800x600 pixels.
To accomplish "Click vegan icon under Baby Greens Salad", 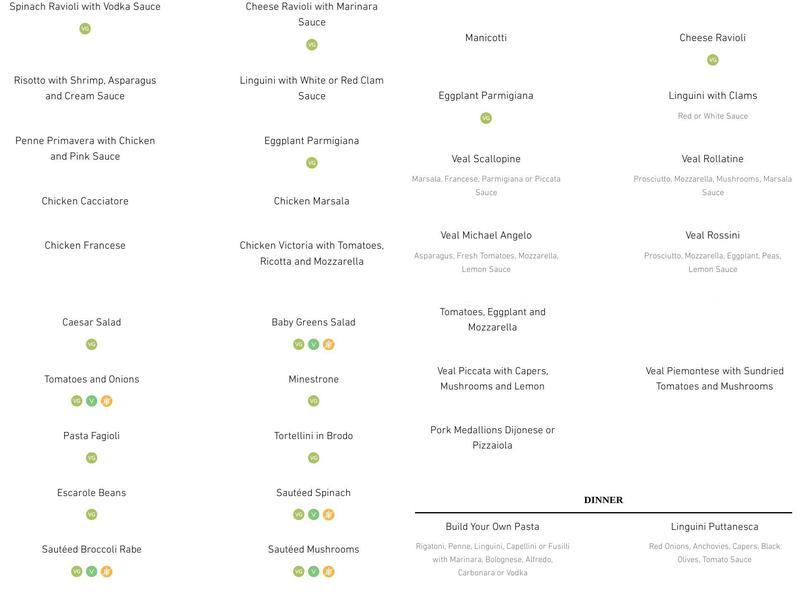I will pyautogui.click(x=313, y=345).
